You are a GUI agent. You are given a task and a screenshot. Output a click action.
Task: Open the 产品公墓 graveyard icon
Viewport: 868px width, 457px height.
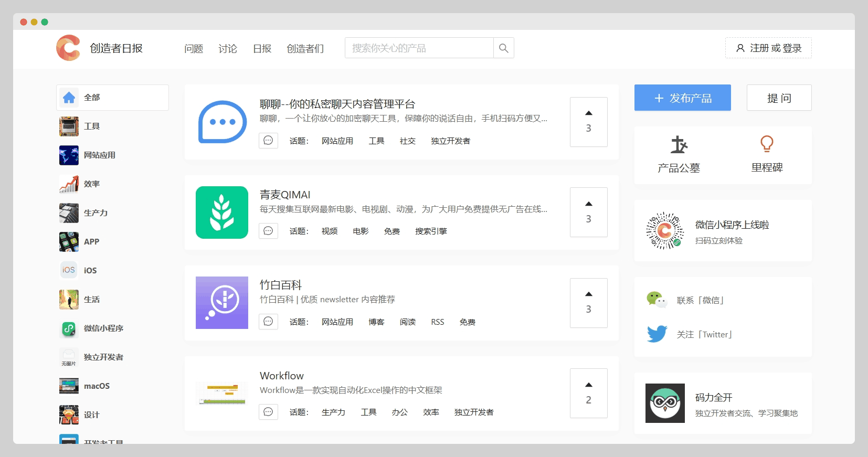[x=679, y=144]
